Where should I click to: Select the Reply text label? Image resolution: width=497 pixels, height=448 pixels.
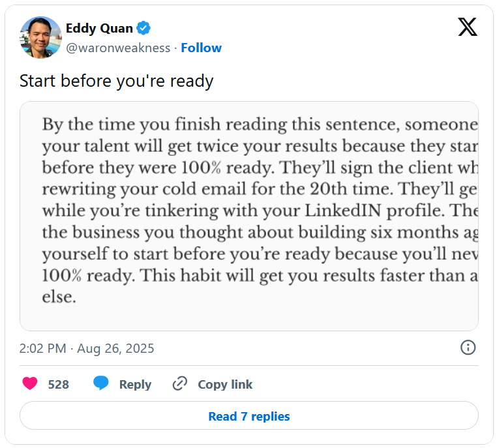pos(136,384)
